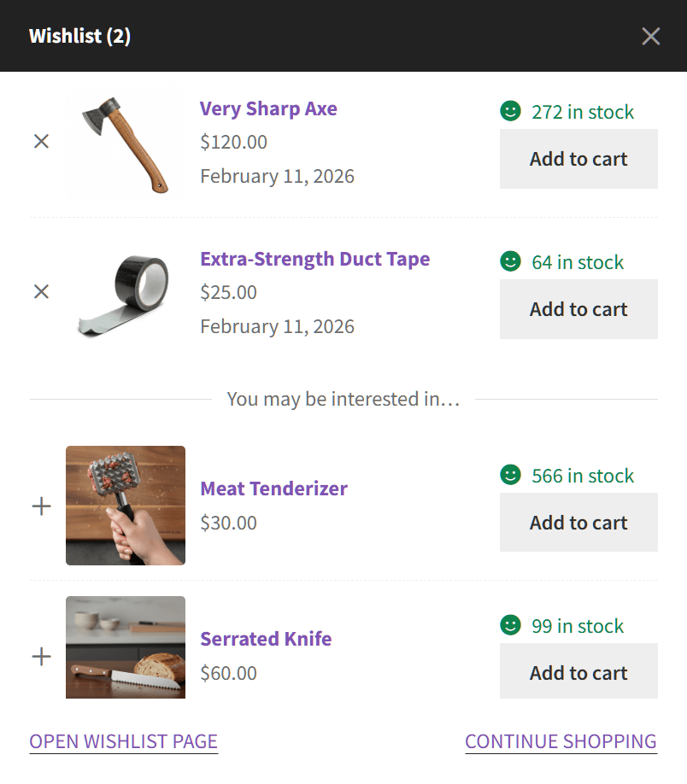Click the smiley icon beside Meat Tenderizer stock count
The height and width of the screenshot is (784, 687).
510,474
